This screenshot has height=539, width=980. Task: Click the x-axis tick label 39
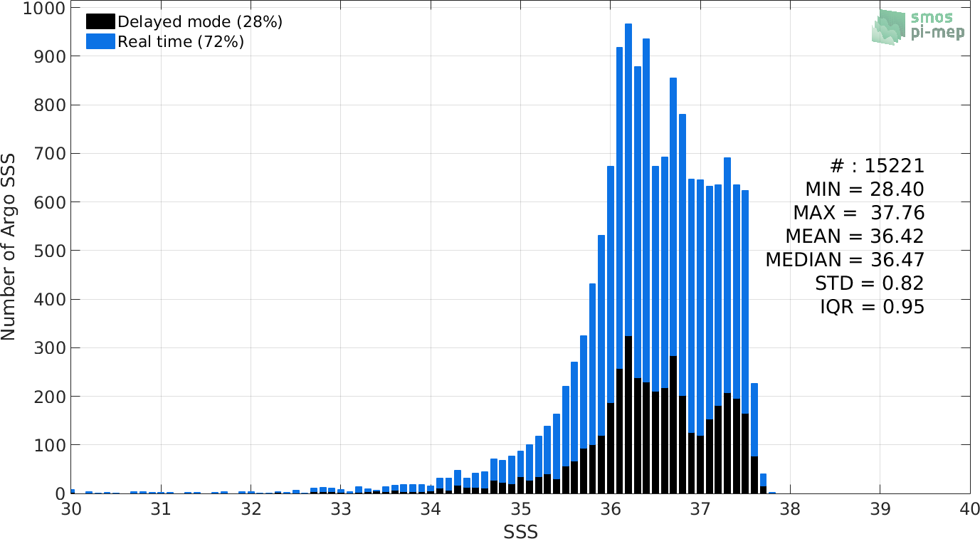[880, 509]
